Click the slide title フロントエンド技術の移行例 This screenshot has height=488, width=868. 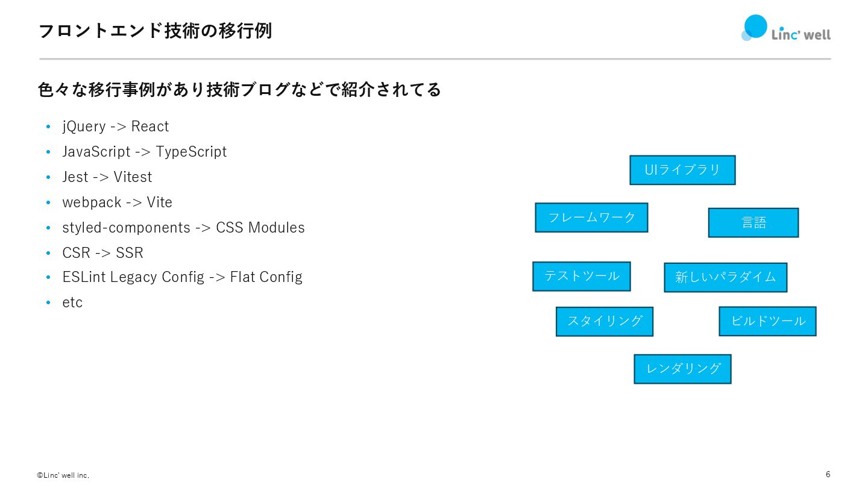[x=155, y=31]
